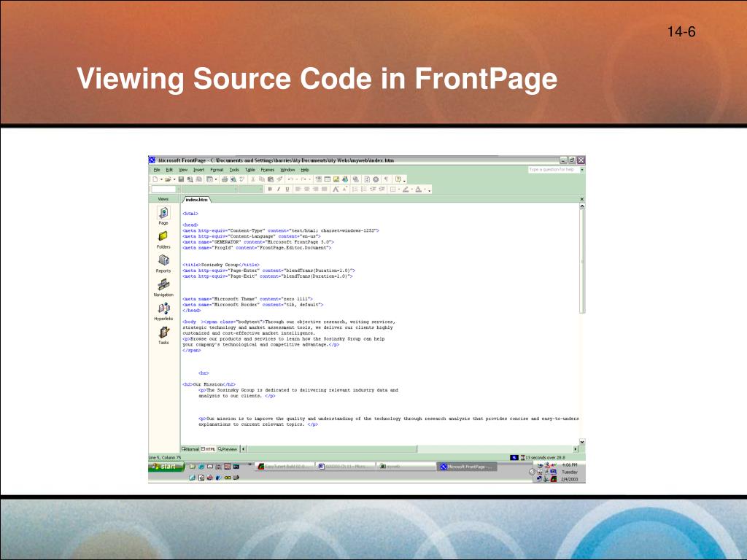
Task: Toggle Italic formatting
Action: (278, 189)
